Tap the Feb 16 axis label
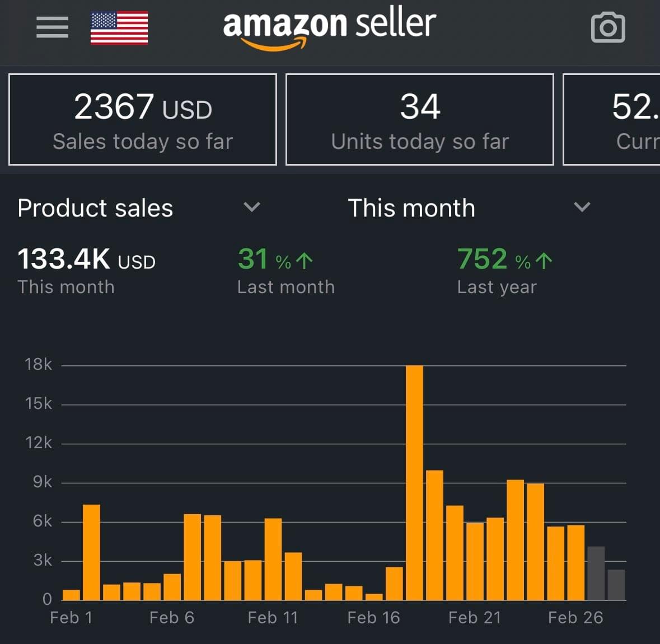This screenshot has width=660, height=644. (x=373, y=618)
